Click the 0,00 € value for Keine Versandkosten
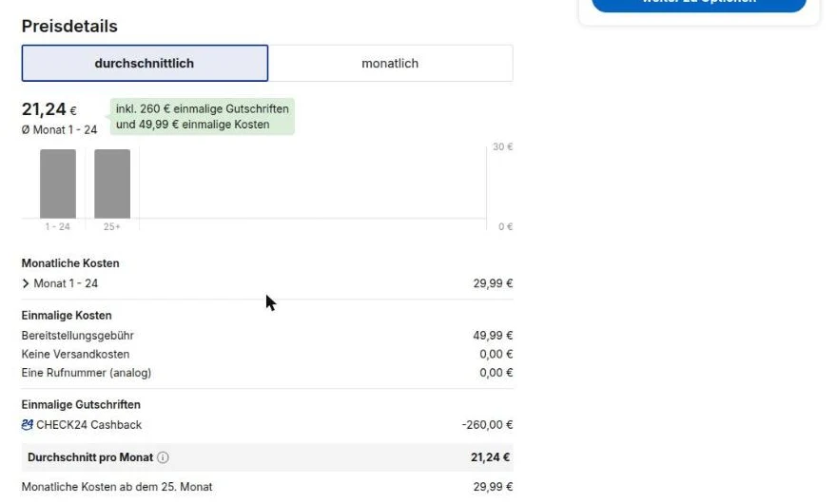 click(496, 354)
